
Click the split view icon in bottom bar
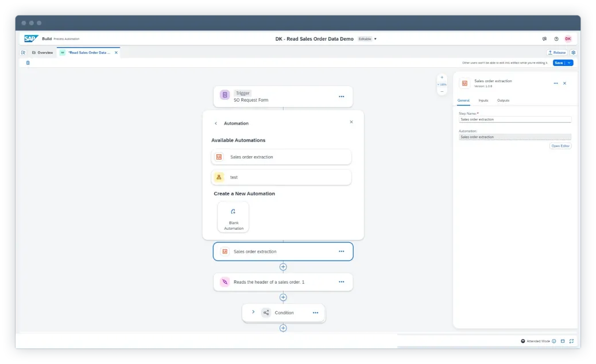(563, 341)
